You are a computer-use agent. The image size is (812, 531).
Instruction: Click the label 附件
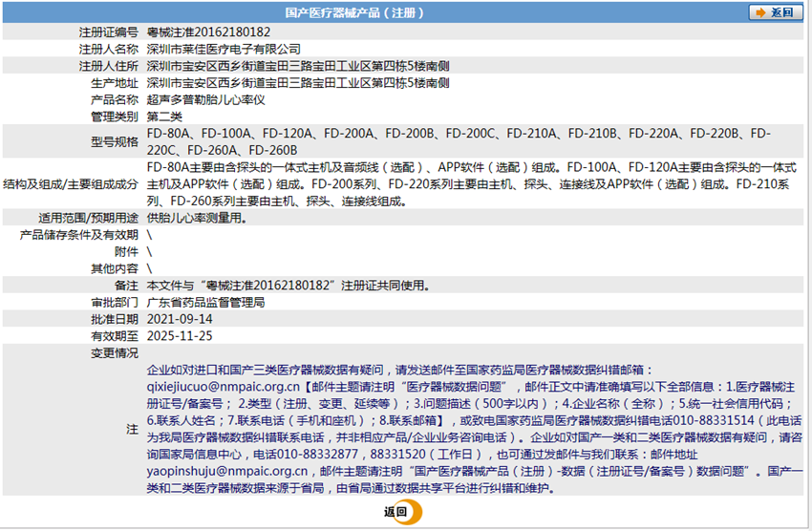click(126, 252)
